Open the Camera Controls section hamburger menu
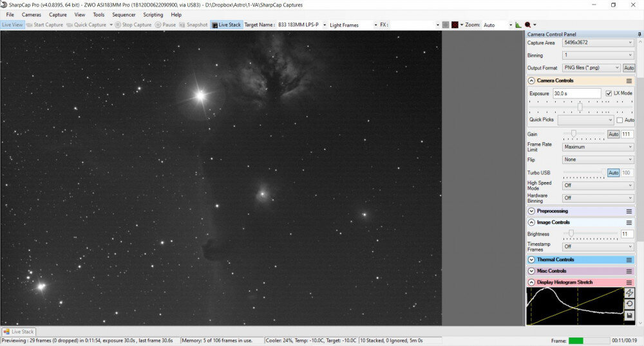This screenshot has height=346, width=644. 629,81
